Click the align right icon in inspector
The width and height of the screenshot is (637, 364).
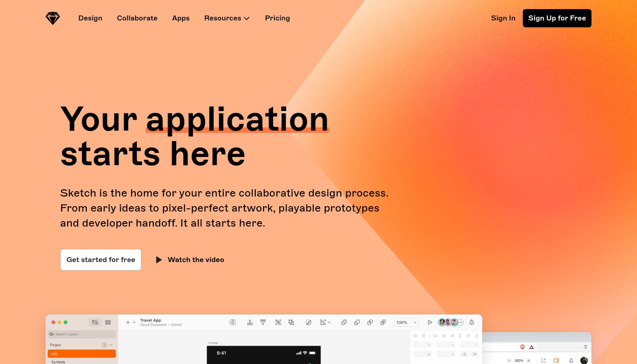(452, 336)
